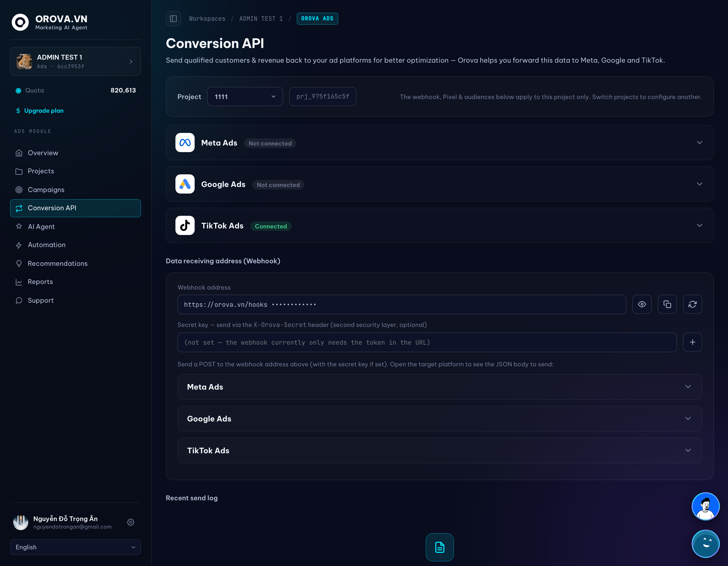Click the OROVA.VN logo icon
The height and width of the screenshot is (566, 728).
click(20, 22)
